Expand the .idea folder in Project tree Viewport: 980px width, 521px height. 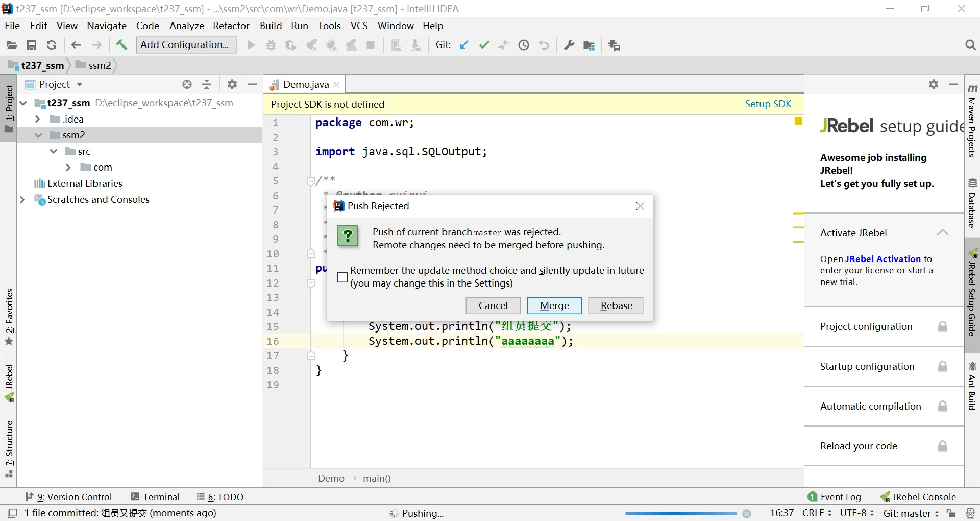[37, 119]
